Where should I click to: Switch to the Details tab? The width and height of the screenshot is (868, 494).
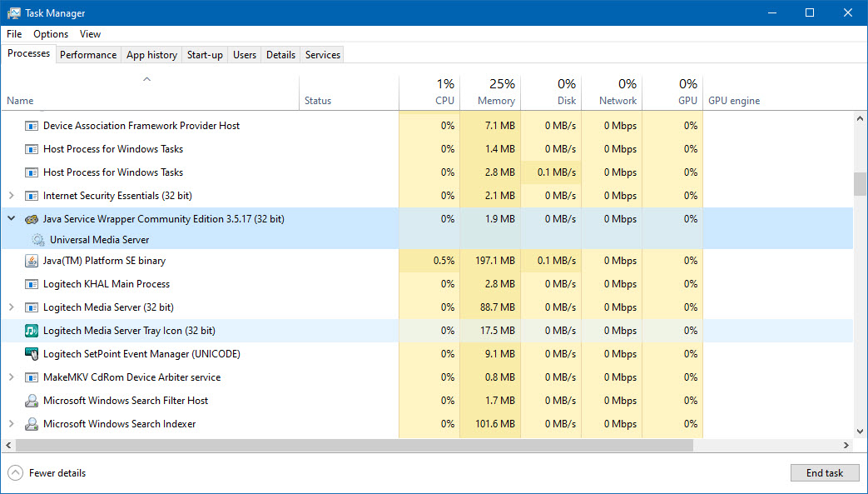(x=280, y=55)
